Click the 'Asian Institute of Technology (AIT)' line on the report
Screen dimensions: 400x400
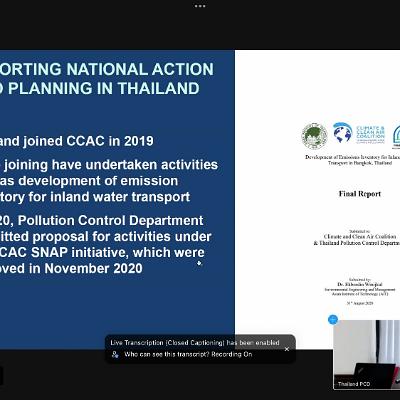(x=360, y=294)
